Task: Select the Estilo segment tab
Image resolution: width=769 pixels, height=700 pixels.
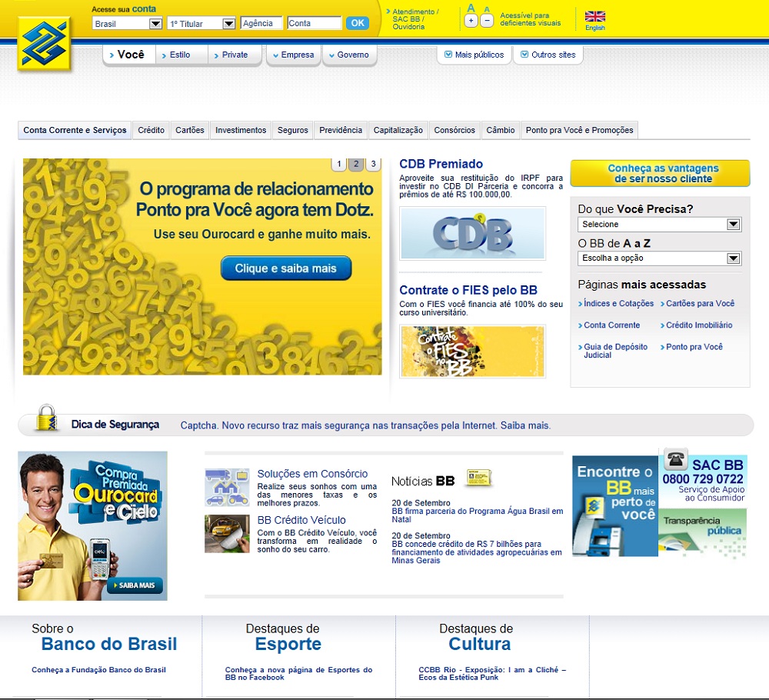Action: pyautogui.click(x=181, y=55)
